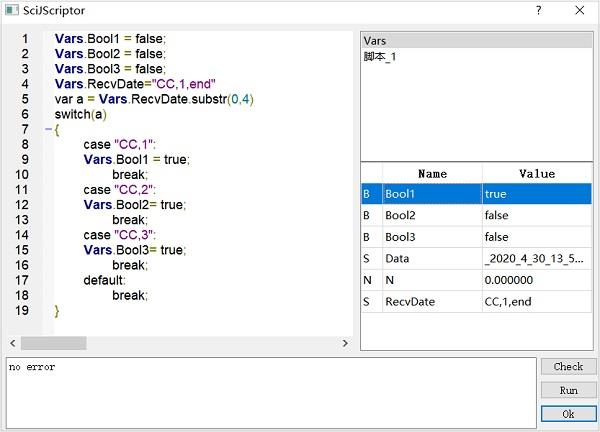The width and height of the screenshot is (600, 432).
Task: Close the SciJScriptor dialog
Action: click(579, 10)
